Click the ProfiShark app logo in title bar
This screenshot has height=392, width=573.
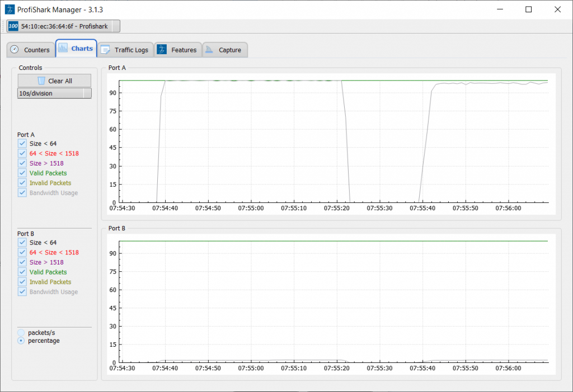(10, 9)
